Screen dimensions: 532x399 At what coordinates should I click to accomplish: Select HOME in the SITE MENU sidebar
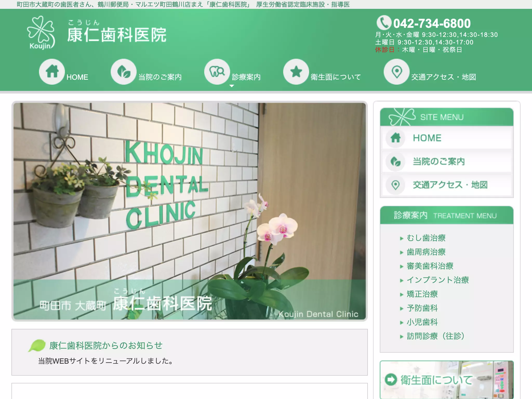tap(447, 138)
